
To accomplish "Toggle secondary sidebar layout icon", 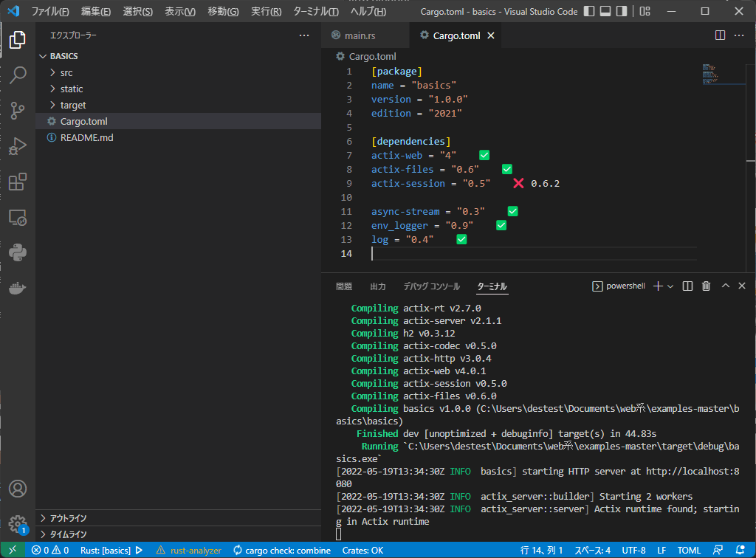I will click(x=622, y=11).
